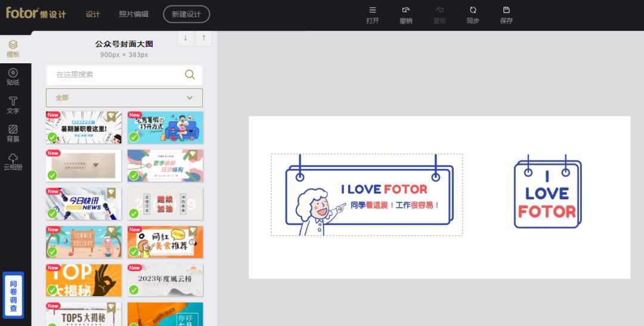The height and width of the screenshot is (326, 644).
Task: Expand the 全部 category dropdown
Action: pos(124,98)
